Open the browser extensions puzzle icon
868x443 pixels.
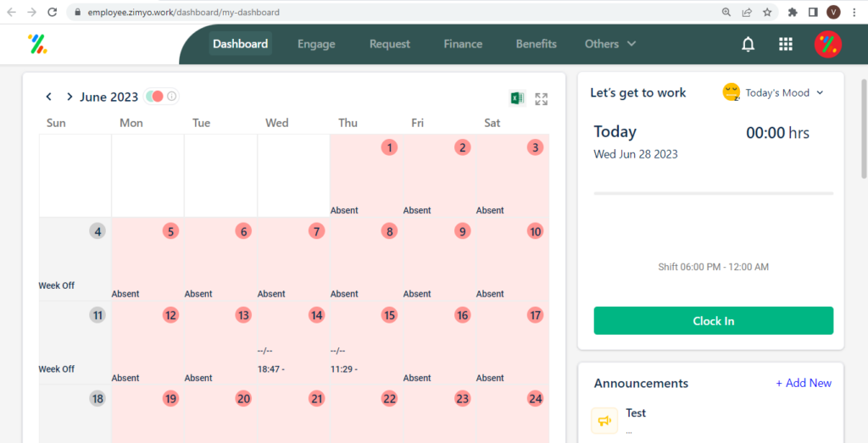point(793,12)
